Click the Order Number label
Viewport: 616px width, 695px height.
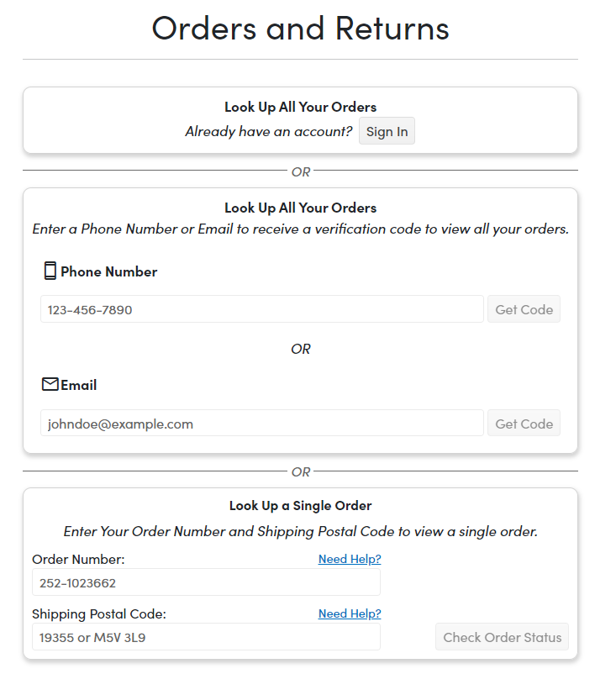click(78, 560)
